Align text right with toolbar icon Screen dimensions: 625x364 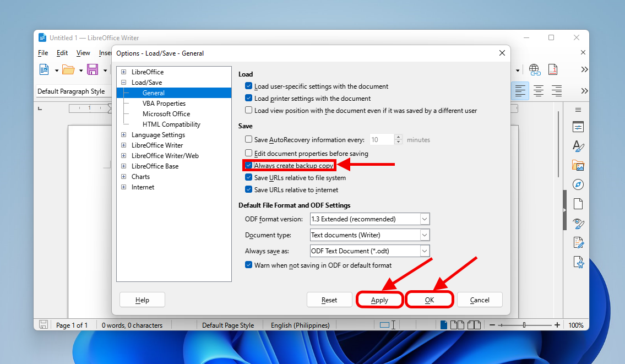tap(556, 91)
